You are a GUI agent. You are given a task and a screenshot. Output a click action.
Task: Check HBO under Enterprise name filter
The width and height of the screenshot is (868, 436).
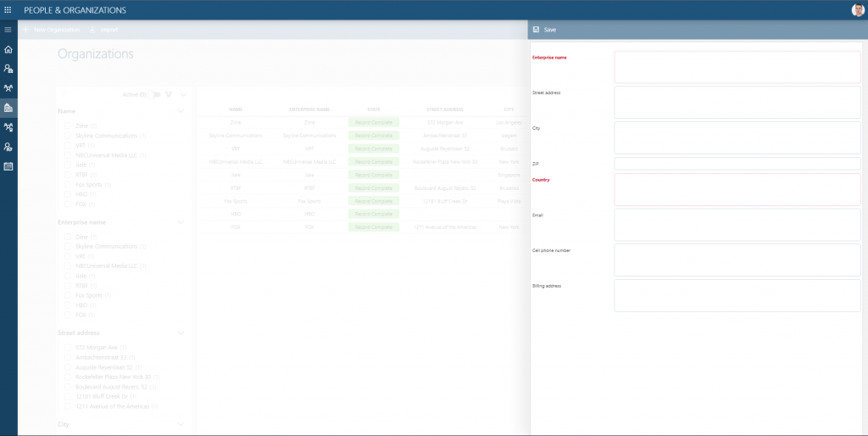click(68, 305)
